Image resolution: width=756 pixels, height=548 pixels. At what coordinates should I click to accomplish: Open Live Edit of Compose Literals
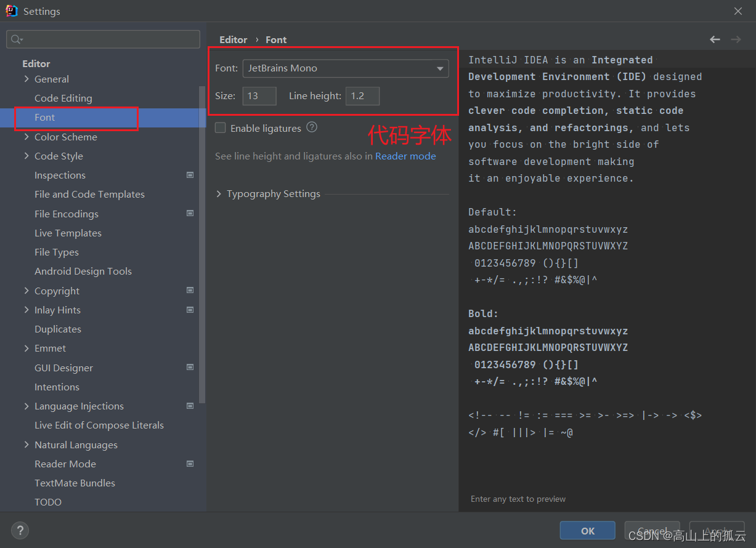pyautogui.click(x=99, y=425)
